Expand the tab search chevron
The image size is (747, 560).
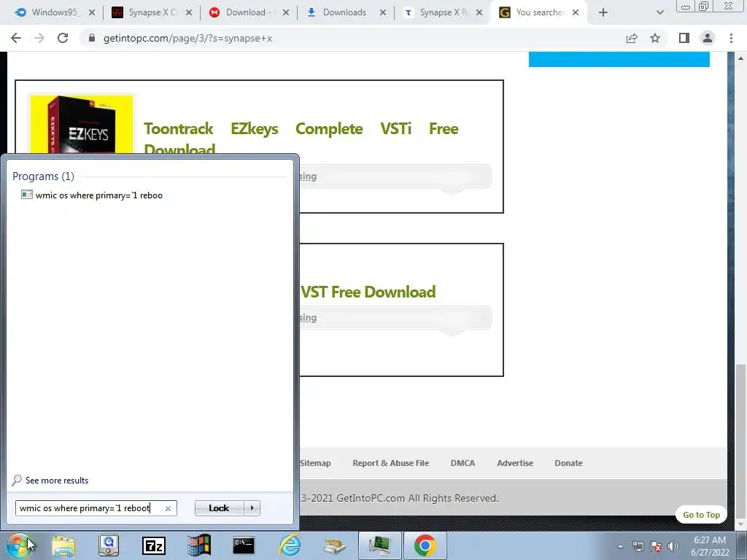659,13
